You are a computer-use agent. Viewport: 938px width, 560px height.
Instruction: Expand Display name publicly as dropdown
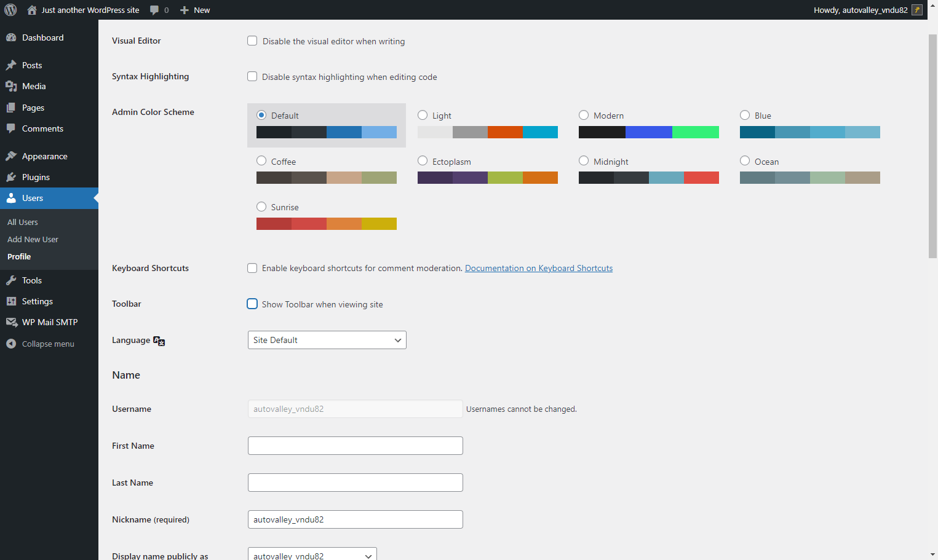(312, 554)
